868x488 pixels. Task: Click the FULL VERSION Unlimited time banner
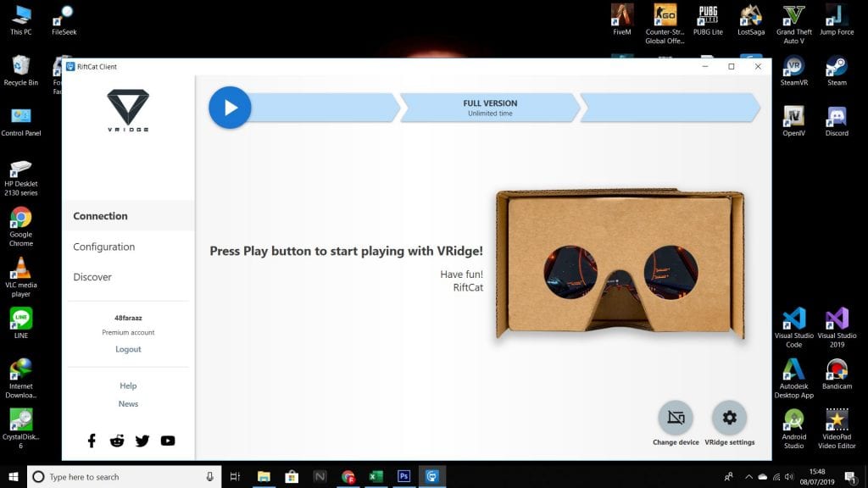tap(490, 108)
